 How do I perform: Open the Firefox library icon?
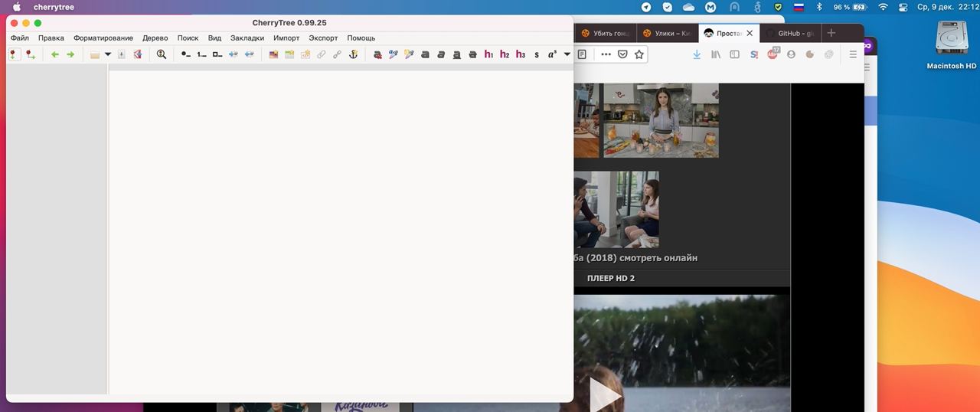[x=716, y=54]
